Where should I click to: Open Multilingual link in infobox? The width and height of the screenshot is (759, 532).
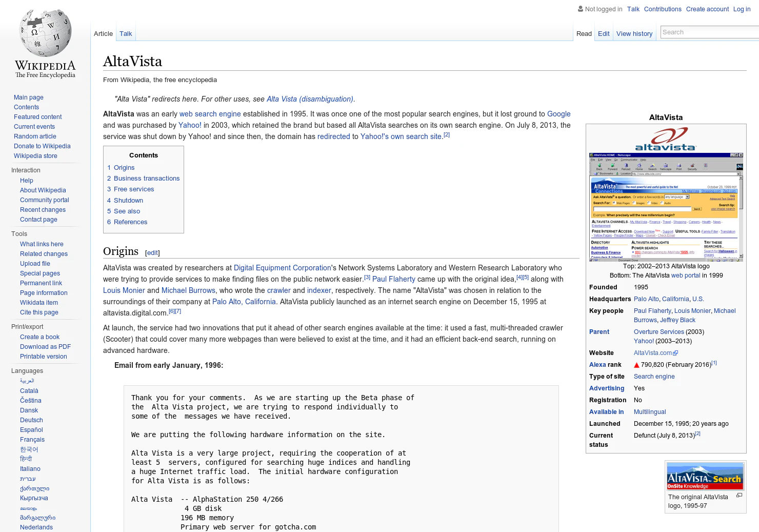pos(650,412)
